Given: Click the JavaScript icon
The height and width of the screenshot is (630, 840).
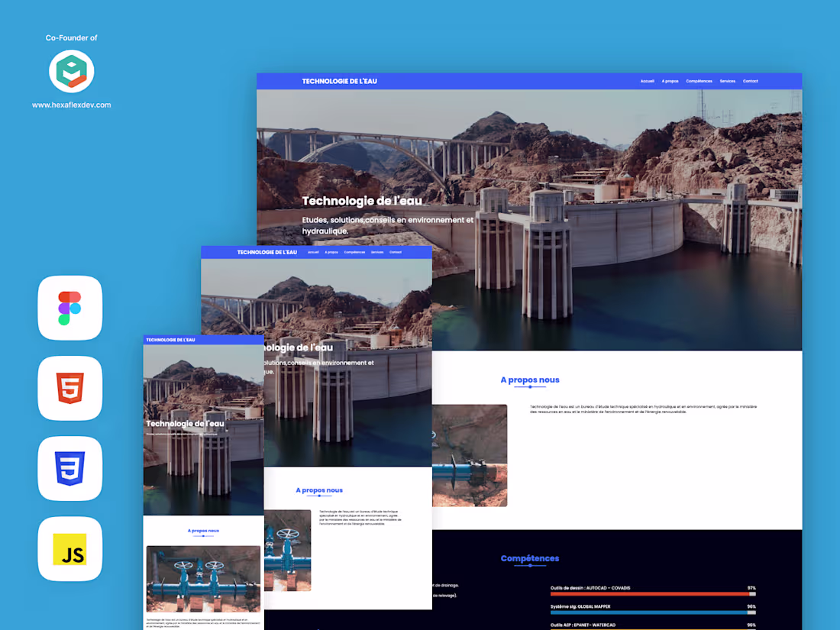Looking at the screenshot, I should tap(69, 548).
